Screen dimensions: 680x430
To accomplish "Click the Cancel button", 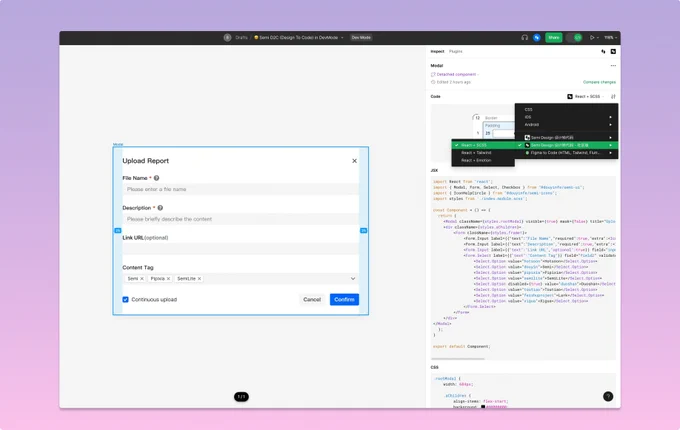I will (x=312, y=300).
